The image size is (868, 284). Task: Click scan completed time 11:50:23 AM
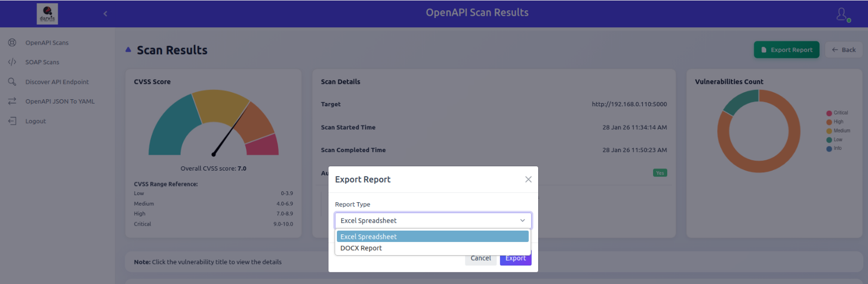635,150
